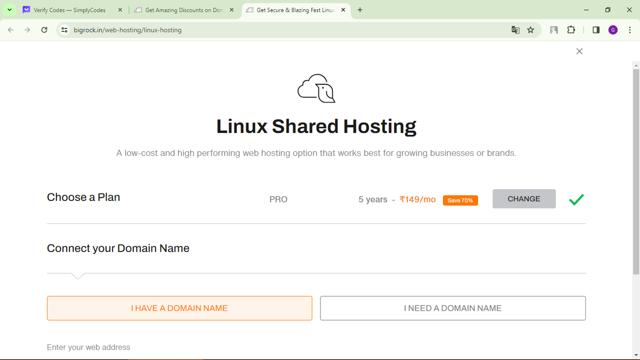
Task: Open a new browser tab
Action: (360, 10)
